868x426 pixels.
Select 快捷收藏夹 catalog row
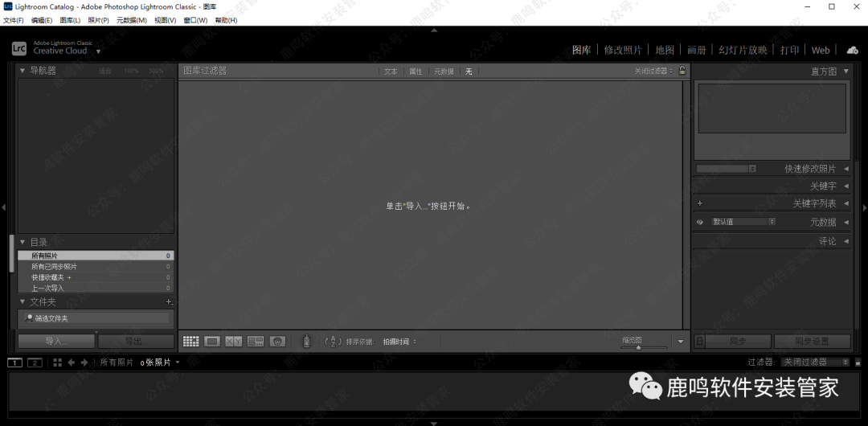tap(96, 277)
